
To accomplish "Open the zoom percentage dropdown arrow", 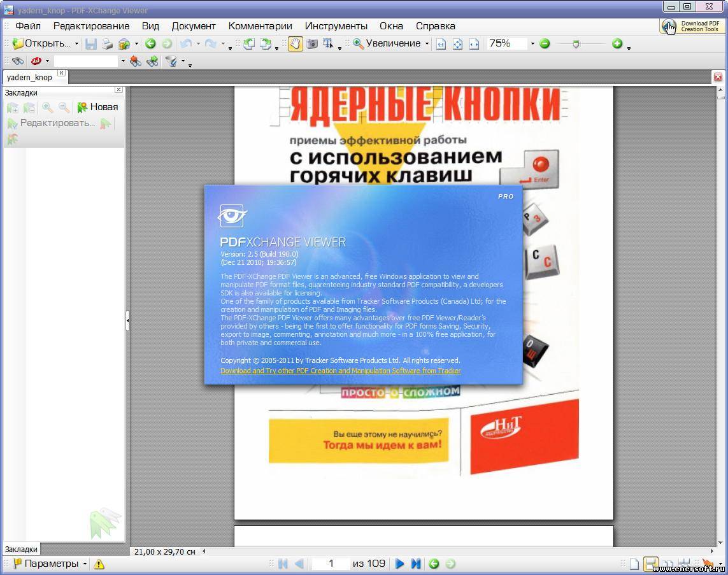I will tap(532, 44).
